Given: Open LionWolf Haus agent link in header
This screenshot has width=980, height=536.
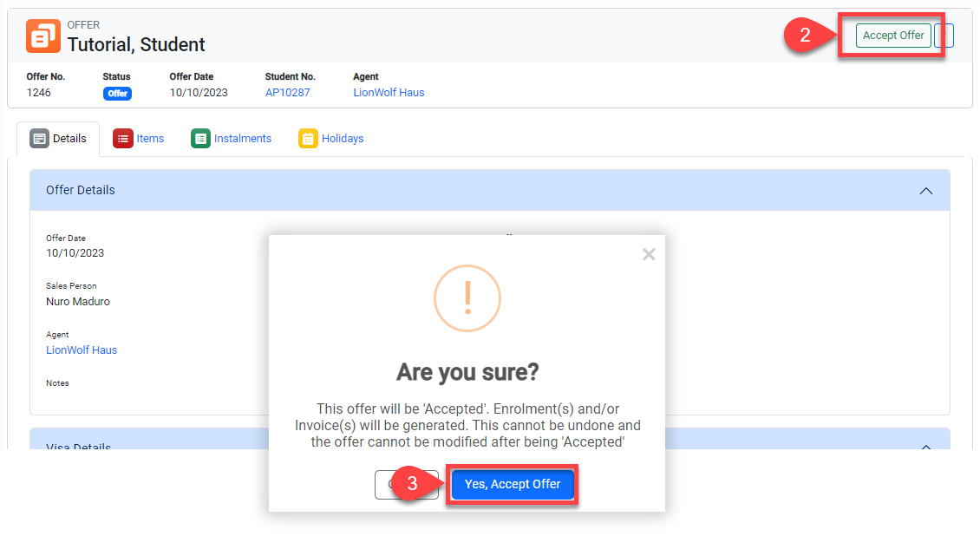Looking at the screenshot, I should point(389,93).
